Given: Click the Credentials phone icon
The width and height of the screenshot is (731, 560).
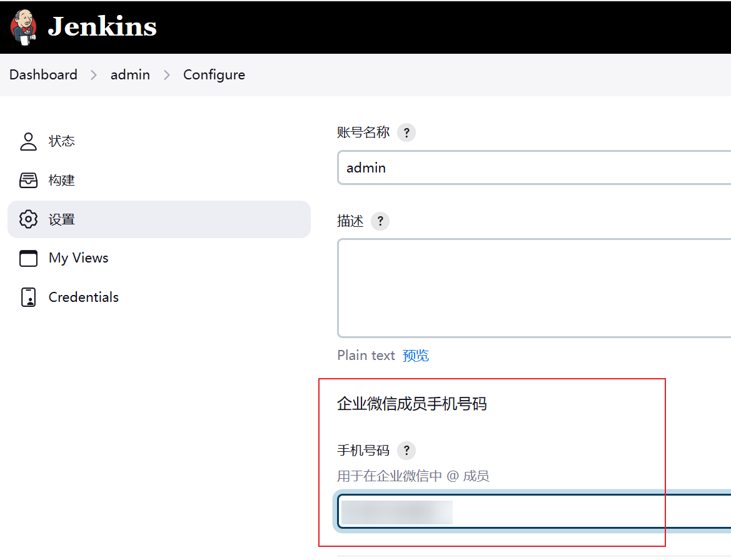Looking at the screenshot, I should (x=29, y=297).
